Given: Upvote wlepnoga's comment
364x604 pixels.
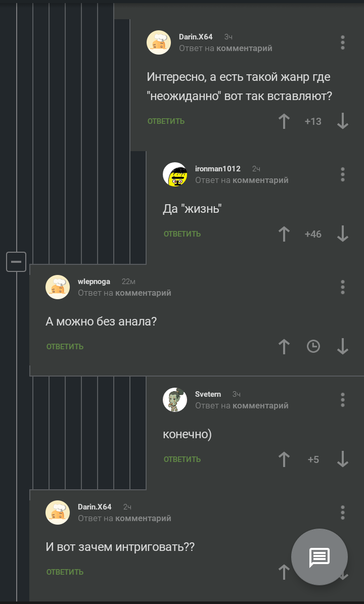Looking at the screenshot, I should pos(284,346).
